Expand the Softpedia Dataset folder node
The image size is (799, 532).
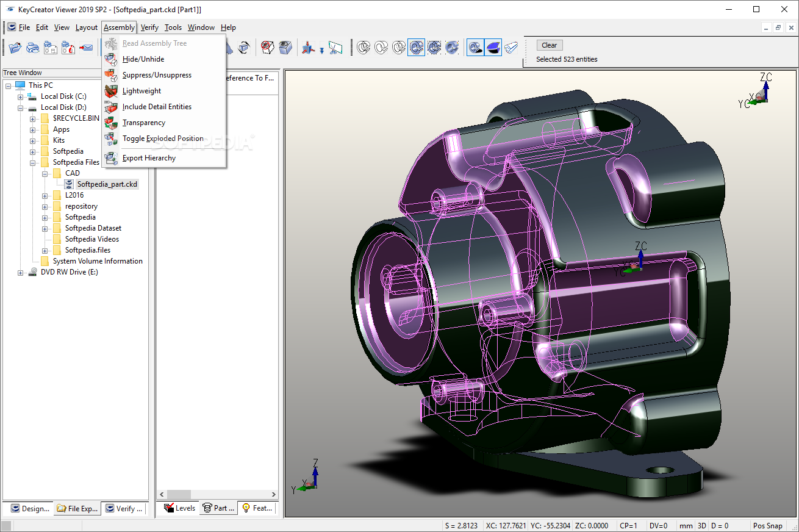pos(45,228)
